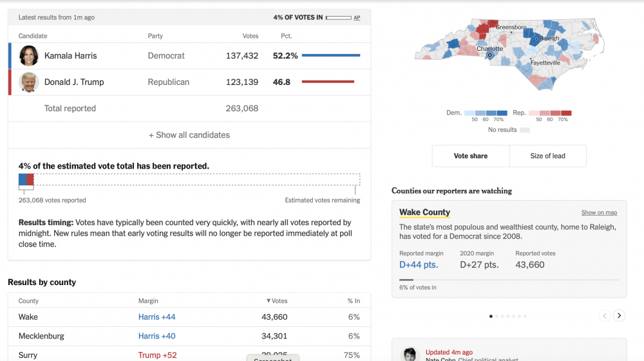Switch map to Vote share view
Viewport: 644px width, 361px height.
click(x=471, y=156)
